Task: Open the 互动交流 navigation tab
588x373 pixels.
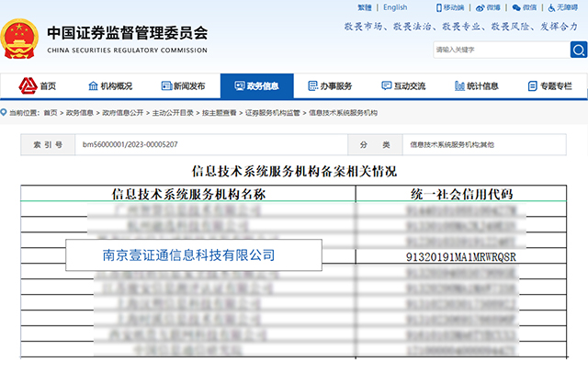Action: coord(403,86)
